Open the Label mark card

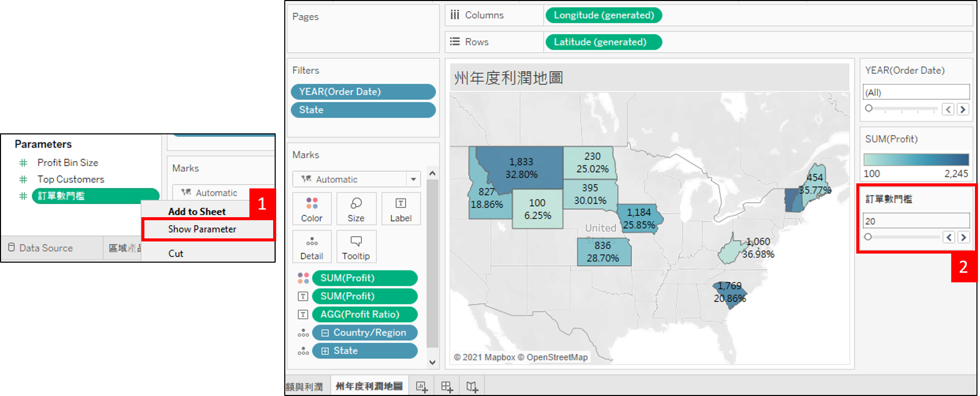(401, 209)
